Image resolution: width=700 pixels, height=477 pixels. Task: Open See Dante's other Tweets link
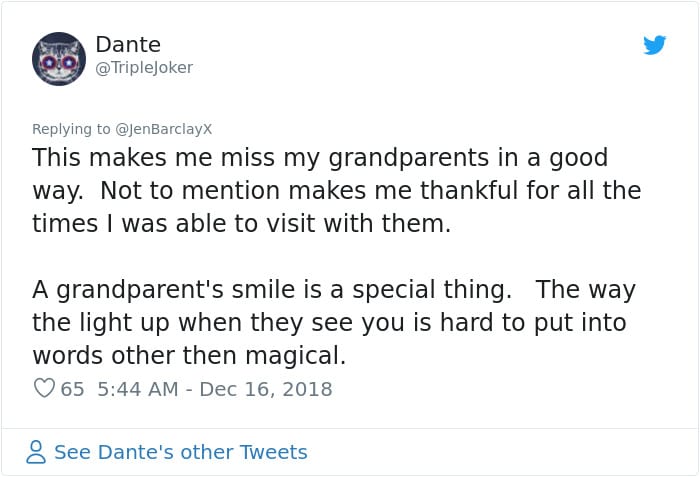tap(180, 452)
